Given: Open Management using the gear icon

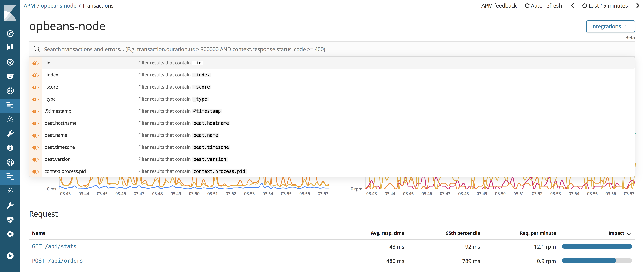Looking at the screenshot, I should pos(10,234).
